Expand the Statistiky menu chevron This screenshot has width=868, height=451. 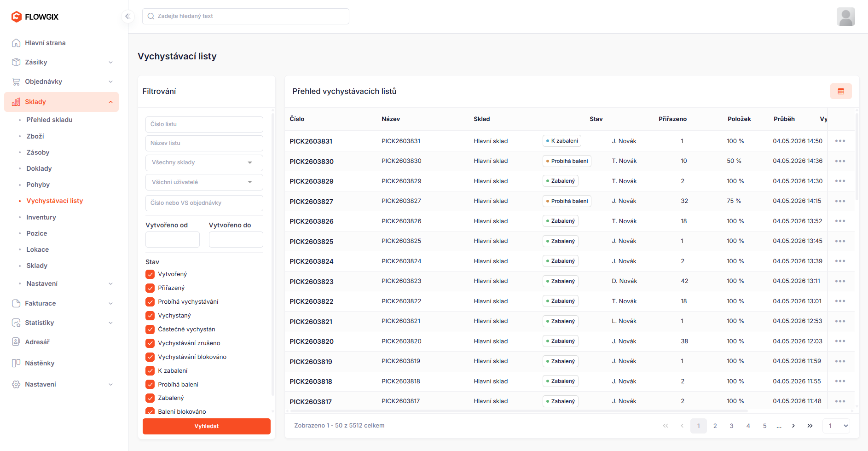(110, 323)
